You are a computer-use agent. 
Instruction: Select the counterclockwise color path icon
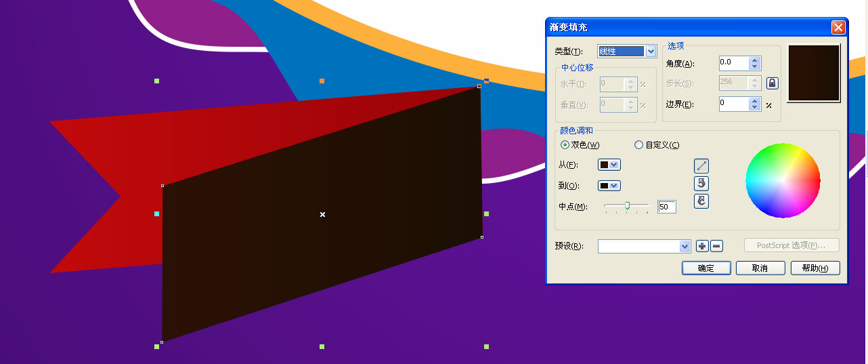[701, 184]
